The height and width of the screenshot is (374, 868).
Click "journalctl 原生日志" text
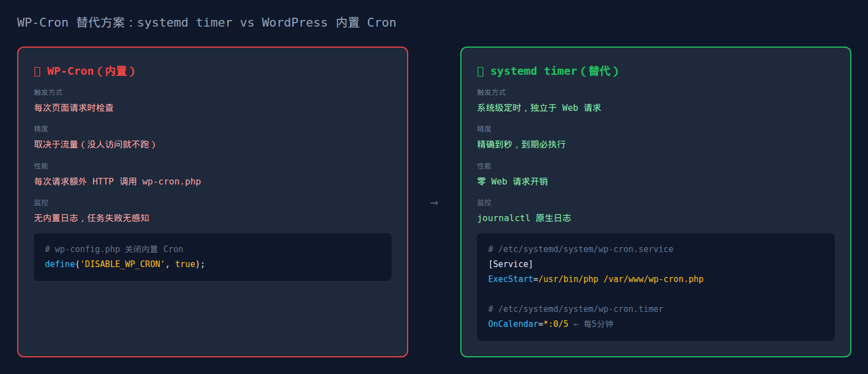click(524, 218)
